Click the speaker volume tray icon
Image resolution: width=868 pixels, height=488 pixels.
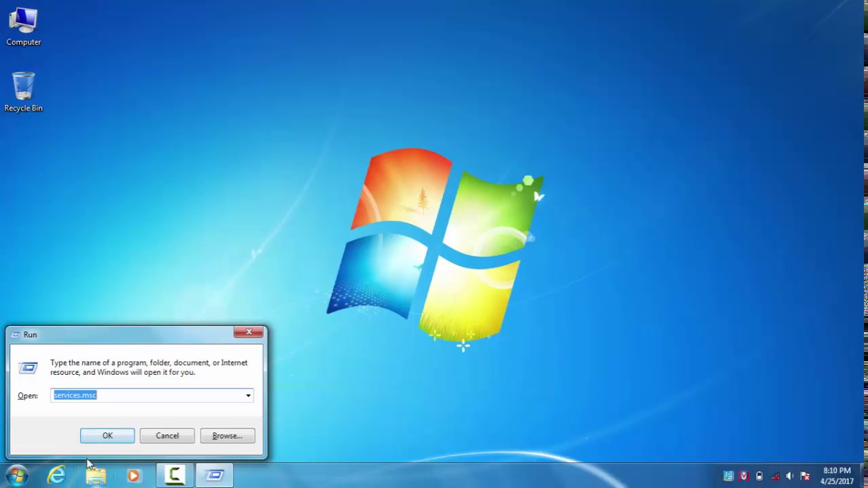click(790, 476)
